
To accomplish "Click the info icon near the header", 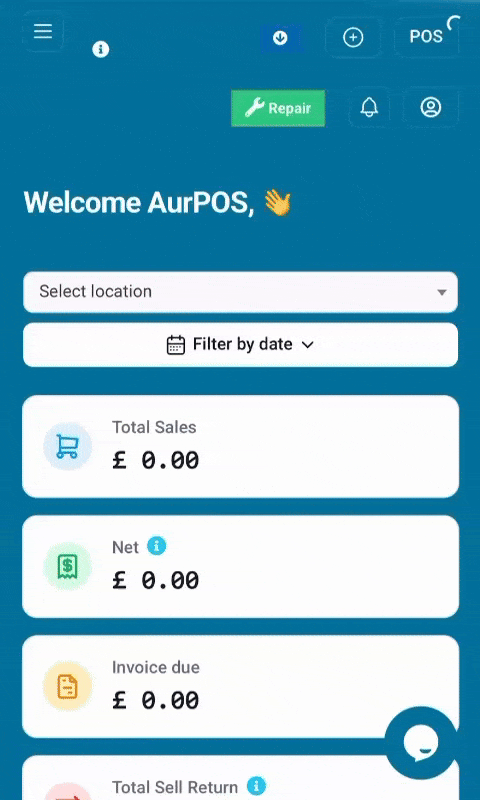I will point(100,49).
